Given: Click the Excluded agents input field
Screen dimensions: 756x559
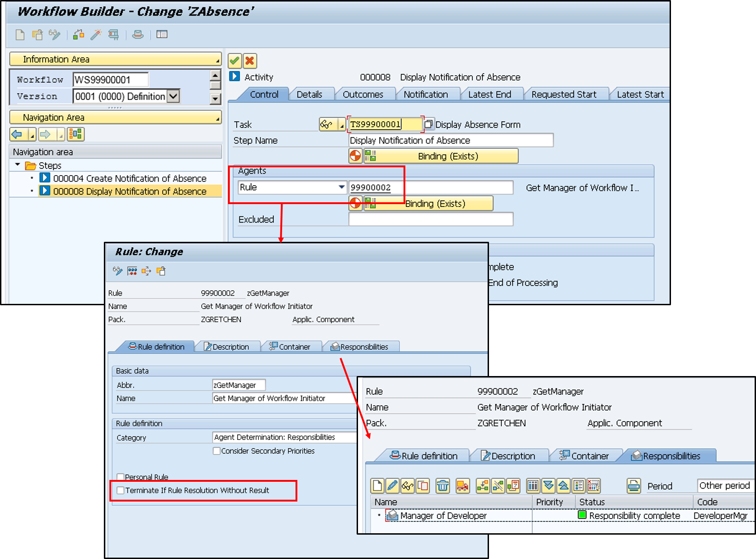Looking at the screenshot, I should click(431, 219).
